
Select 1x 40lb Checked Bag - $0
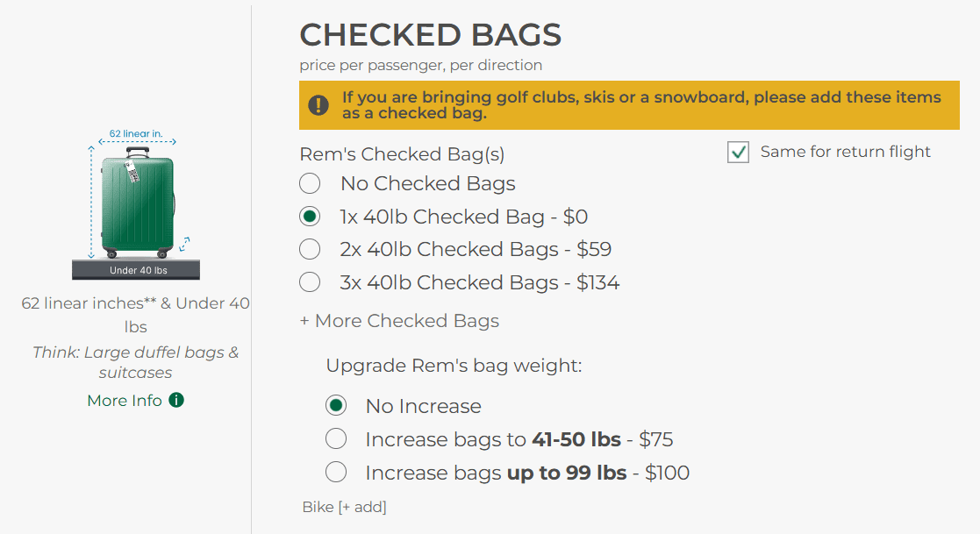pos(310,217)
